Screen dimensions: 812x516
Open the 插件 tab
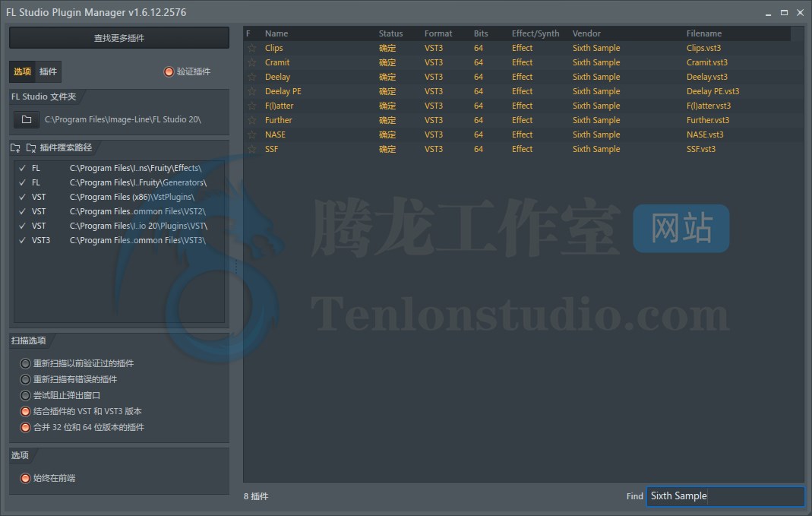(48, 71)
